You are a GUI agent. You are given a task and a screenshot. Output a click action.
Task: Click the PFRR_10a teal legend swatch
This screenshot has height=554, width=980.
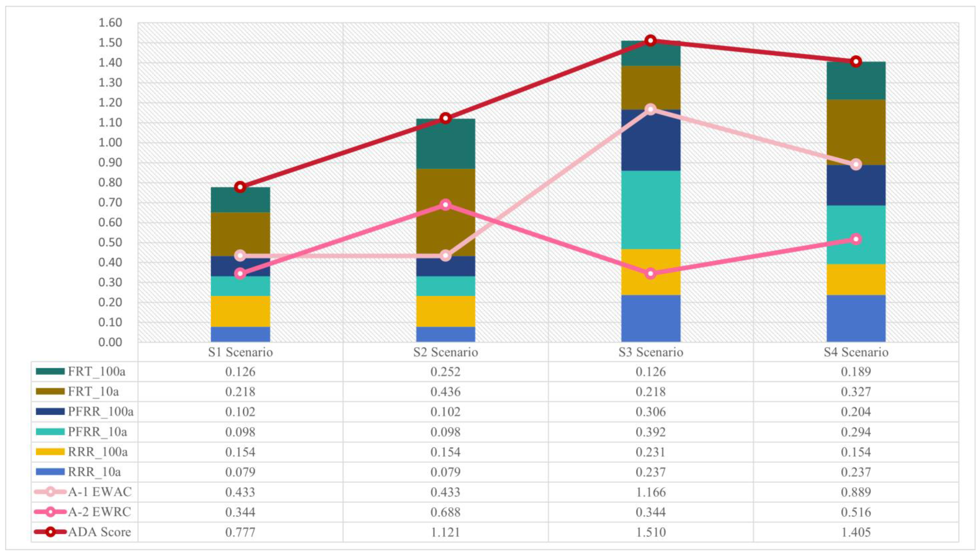[x=50, y=432]
